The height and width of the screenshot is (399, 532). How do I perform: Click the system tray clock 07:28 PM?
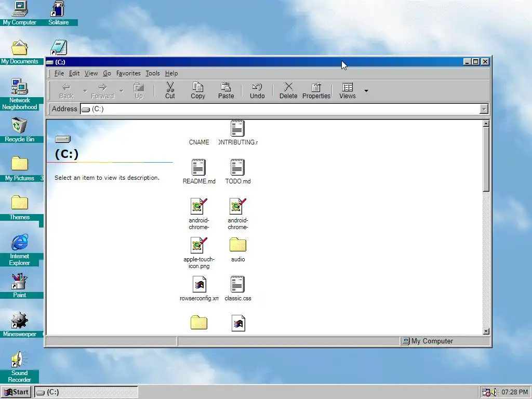(514, 392)
